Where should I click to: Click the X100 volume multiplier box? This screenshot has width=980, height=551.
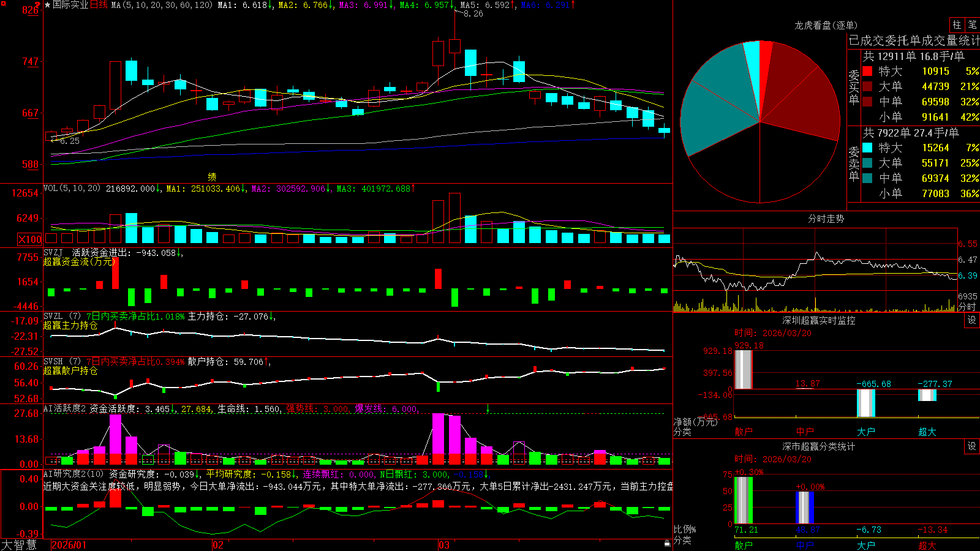(30, 239)
